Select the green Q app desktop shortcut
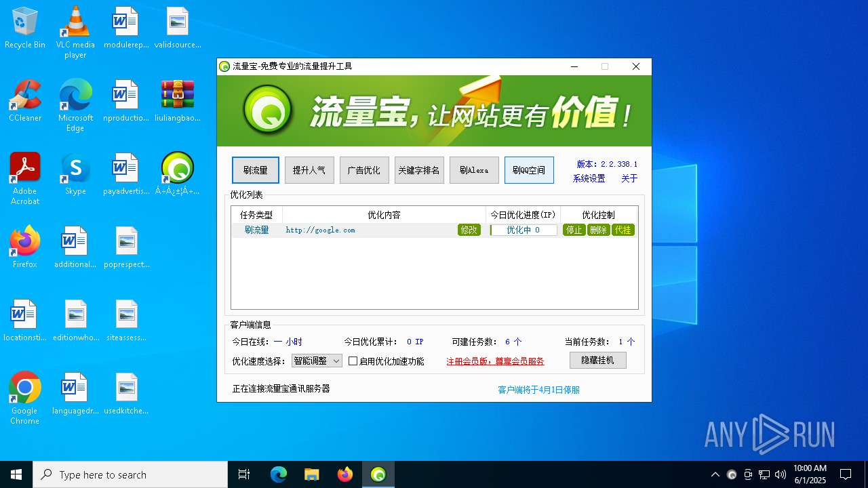Image resolution: width=868 pixels, height=488 pixels. pyautogui.click(x=178, y=174)
